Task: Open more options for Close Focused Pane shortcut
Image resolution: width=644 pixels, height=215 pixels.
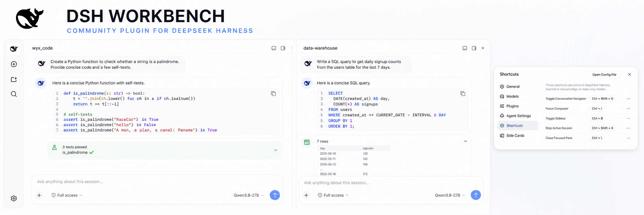Action: coord(628,138)
